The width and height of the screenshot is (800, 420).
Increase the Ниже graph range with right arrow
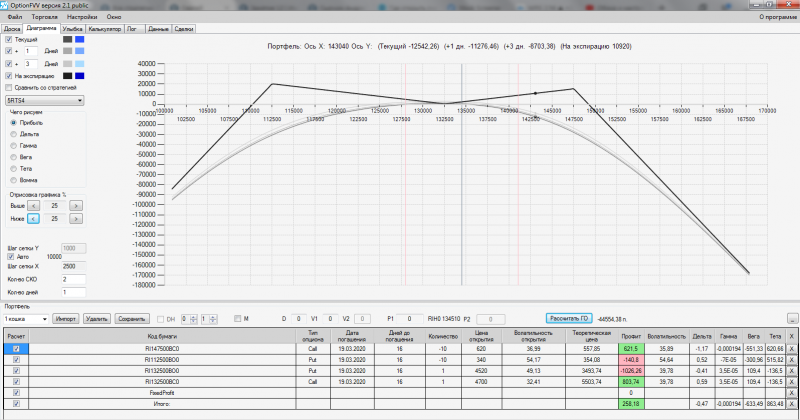click(76, 218)
